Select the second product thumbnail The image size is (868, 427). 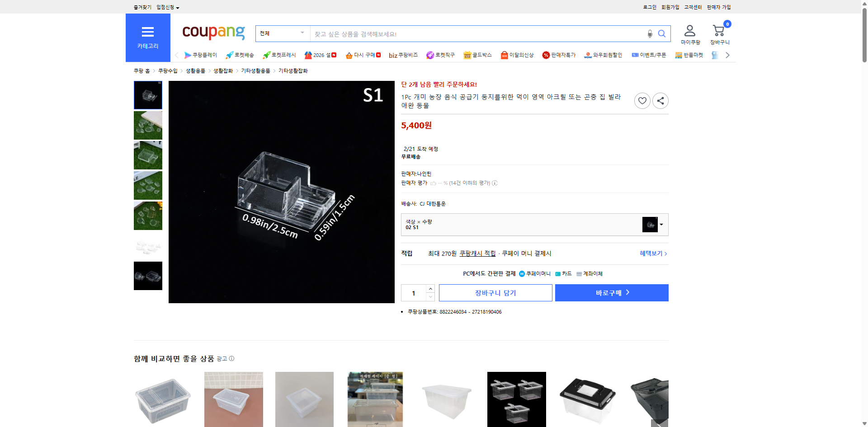[148, 125]
